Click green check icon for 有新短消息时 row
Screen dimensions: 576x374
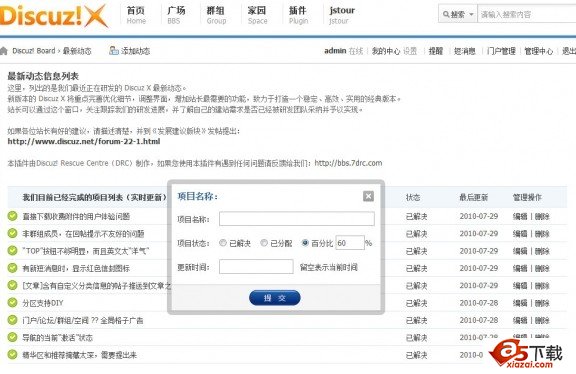point(12,268)
